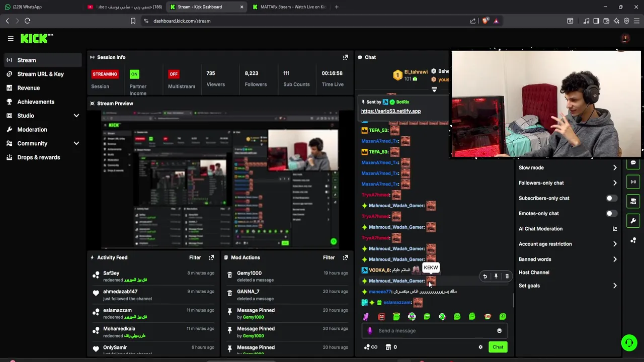Click the points dots icon in right rail
Screen dimensions: 644x362
tap(633, 240)
